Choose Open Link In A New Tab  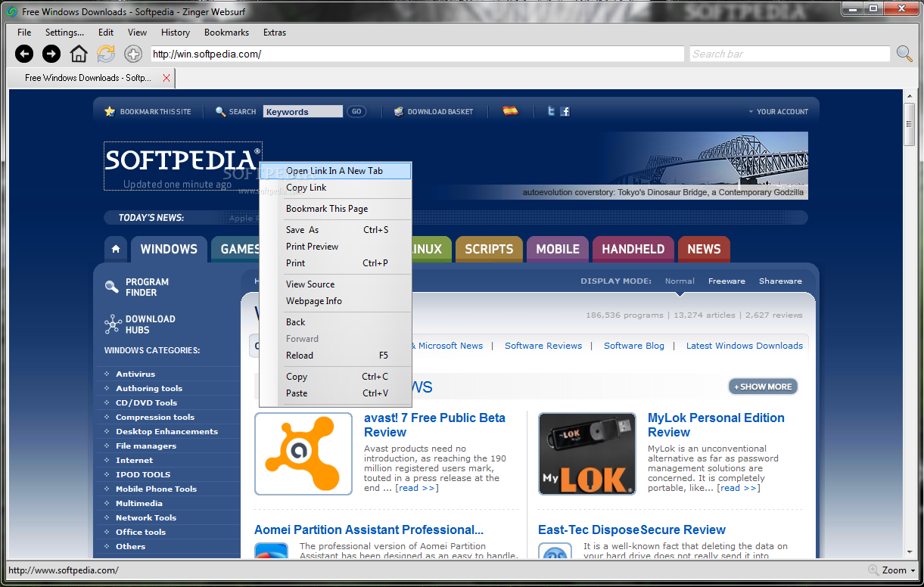pyautogui.click(x=335, y=171)
